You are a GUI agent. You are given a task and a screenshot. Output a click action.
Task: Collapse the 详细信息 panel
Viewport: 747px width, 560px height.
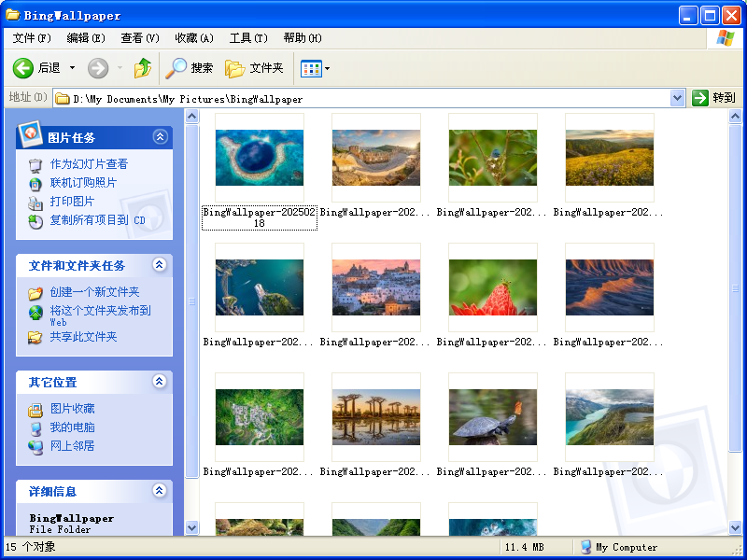click(x=160, y=490)
